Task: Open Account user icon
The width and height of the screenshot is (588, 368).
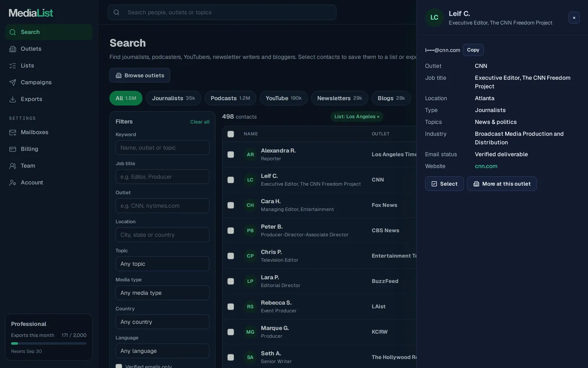Action: click(13, 183)
